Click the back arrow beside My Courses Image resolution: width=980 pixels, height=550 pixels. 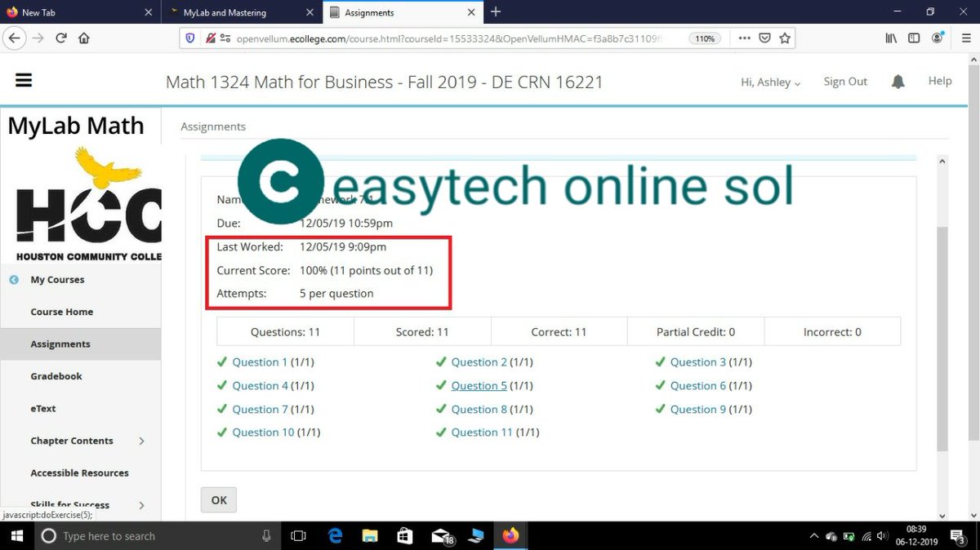[x=14, y=280]
